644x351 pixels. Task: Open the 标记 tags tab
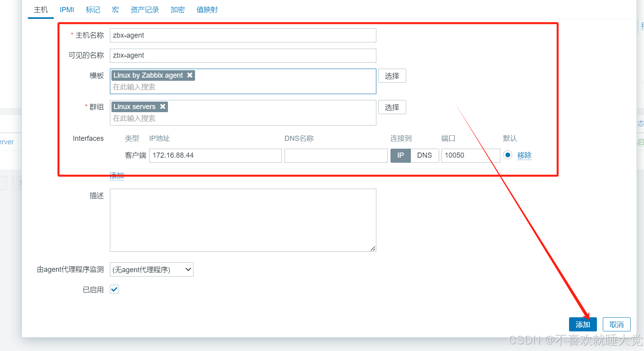(x=93, y=10)
